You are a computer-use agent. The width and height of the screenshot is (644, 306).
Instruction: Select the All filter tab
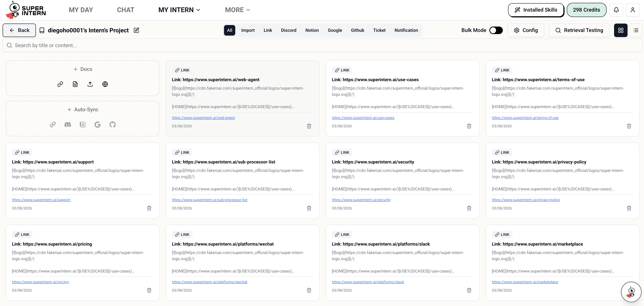tap(229, 30)
